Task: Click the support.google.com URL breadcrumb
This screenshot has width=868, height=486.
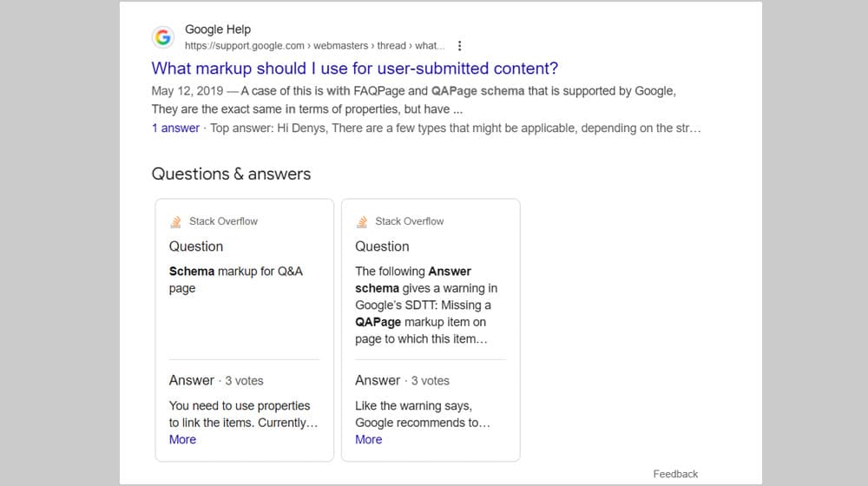Action: [x=314, y=46]
